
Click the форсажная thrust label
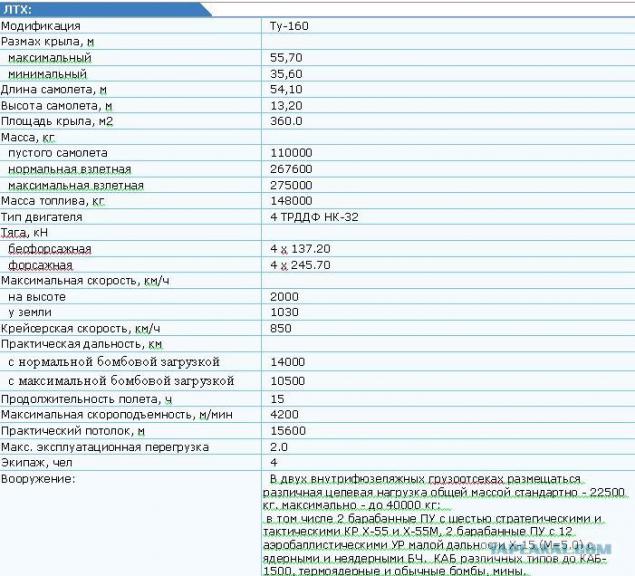[40, 265]
